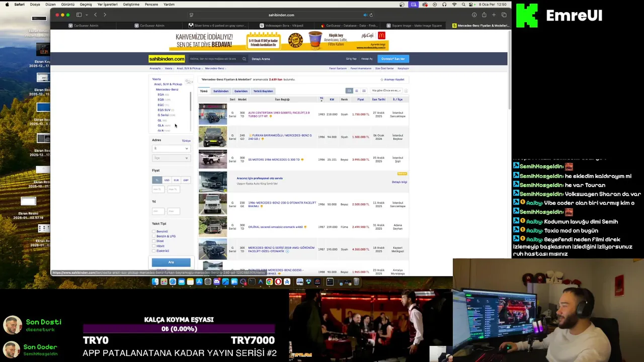The image size is (644, 362).
Task: Click the category list scrollbar
Action: (190, 103)
